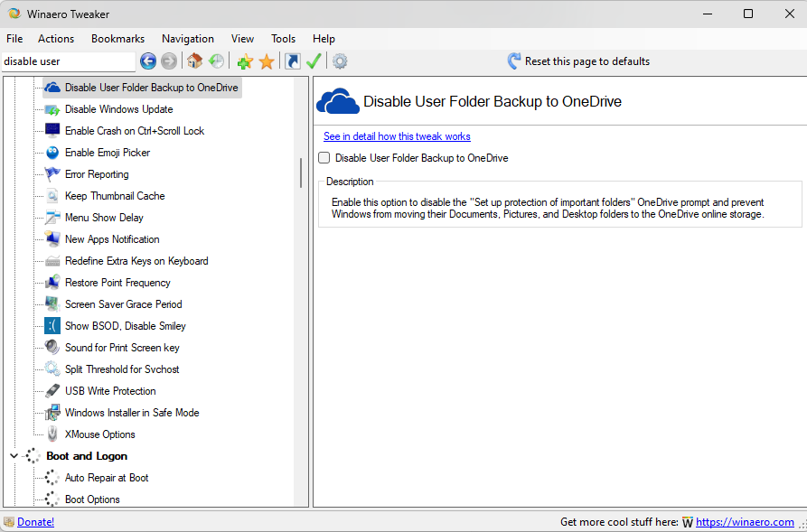The image size is (807, 532).
Task: Click the Screen Saver Grace Period icon
Action: [52, 304]
